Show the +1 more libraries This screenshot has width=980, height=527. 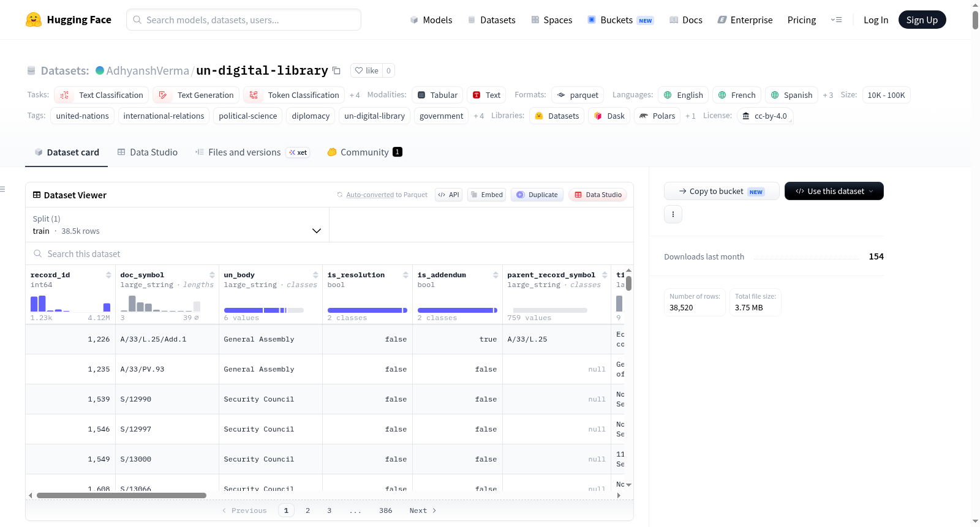(x=690, y=116)
